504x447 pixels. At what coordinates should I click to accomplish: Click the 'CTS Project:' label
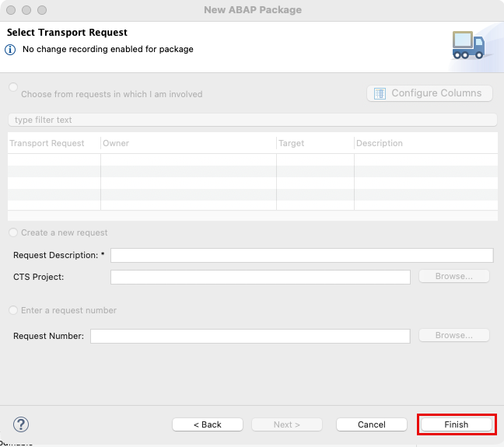(39, 277)
